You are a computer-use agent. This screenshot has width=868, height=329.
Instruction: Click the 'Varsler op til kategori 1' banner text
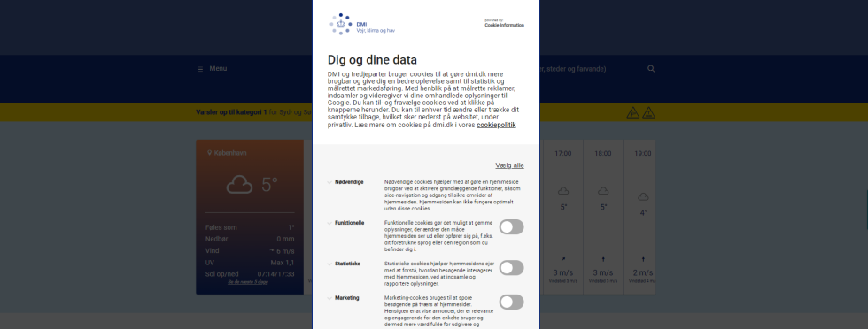tap(231, 112)
